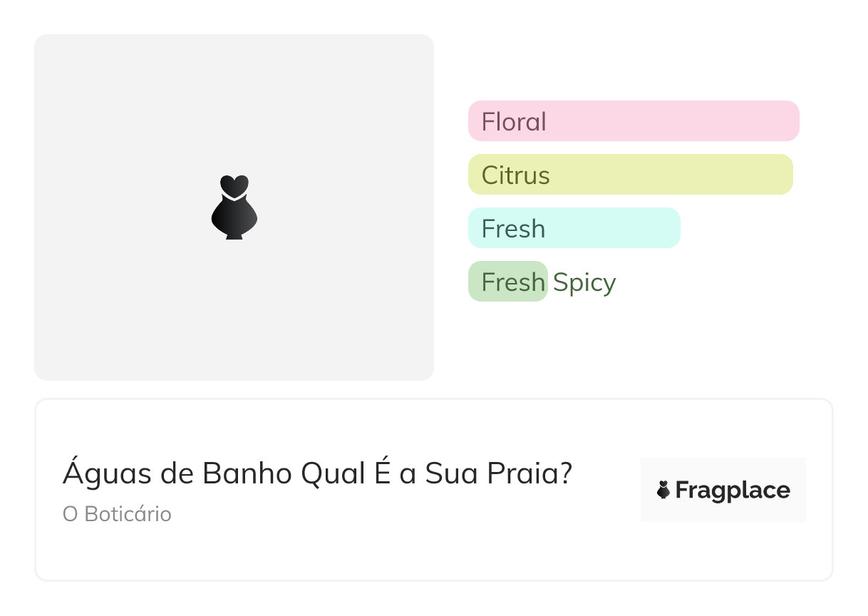This screenshot has height=616, width=868.
Task: Open the O Boticário brand link
Action: point(117,514)
